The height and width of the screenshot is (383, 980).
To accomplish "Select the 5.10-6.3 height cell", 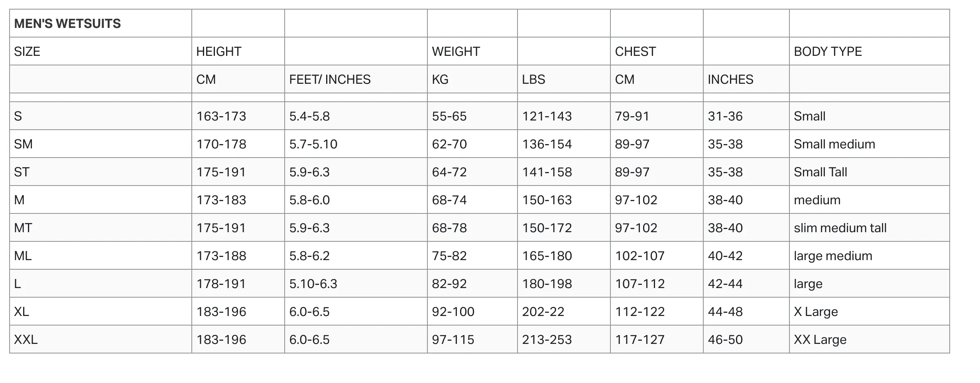I will coord(356,283).
